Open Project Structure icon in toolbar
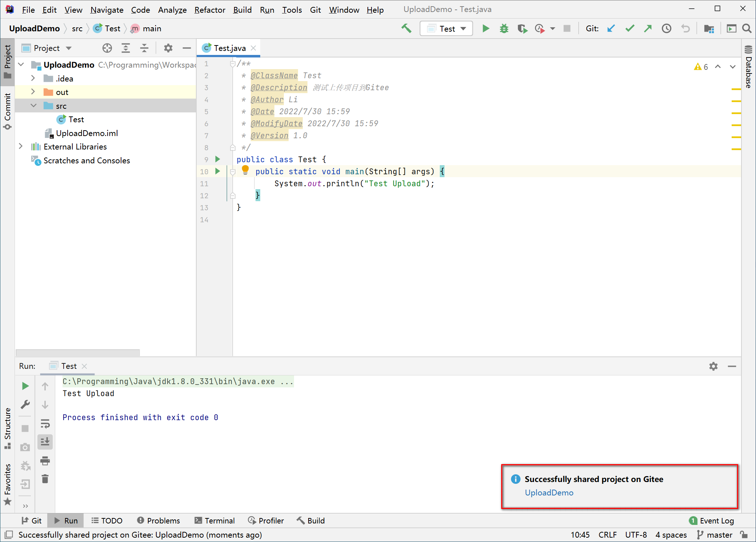This screenshot has height=542, width=756. click(x=709, y=28)
